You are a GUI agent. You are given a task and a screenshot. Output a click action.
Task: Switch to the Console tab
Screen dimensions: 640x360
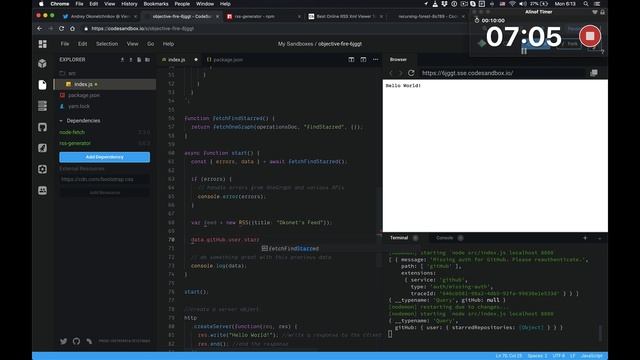tap(445, 238)
